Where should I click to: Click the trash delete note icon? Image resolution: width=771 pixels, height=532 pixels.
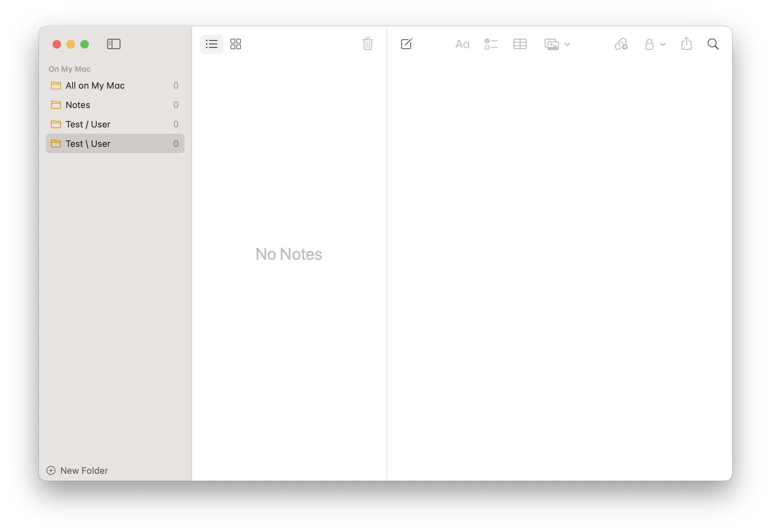coord(367,44)
